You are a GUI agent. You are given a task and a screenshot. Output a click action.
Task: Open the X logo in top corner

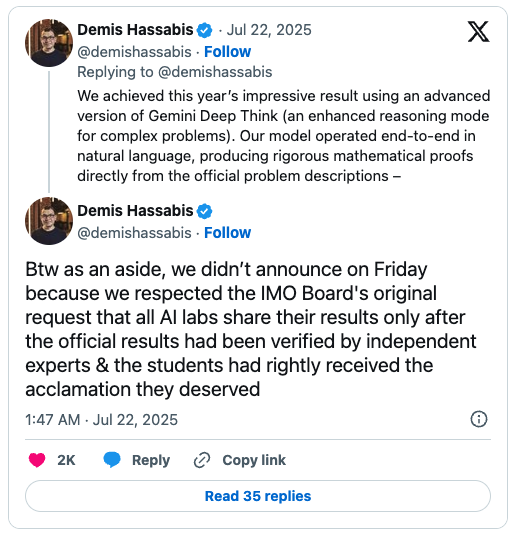(478, 31)
